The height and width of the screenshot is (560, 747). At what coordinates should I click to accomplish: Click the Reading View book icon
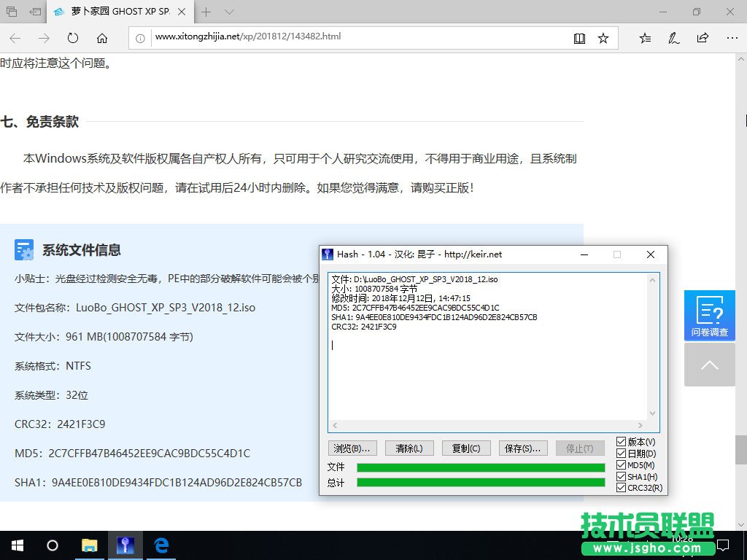coord(579,38)
